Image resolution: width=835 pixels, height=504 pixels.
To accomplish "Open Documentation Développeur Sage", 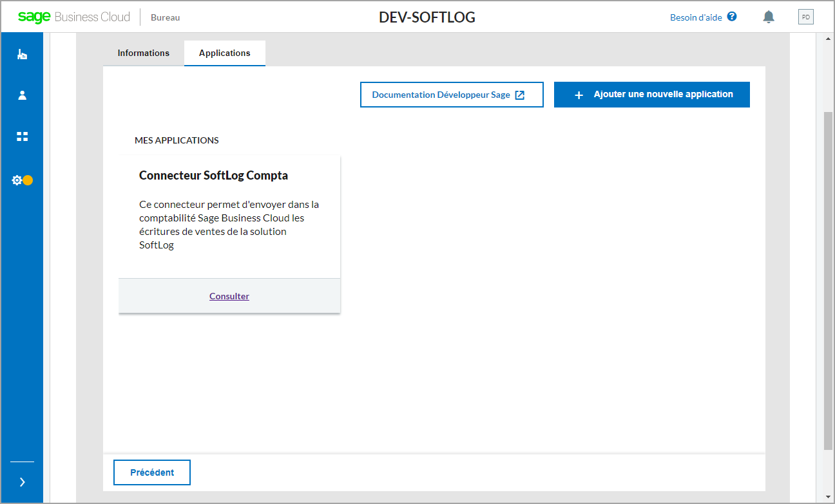I will pos(452,95).
